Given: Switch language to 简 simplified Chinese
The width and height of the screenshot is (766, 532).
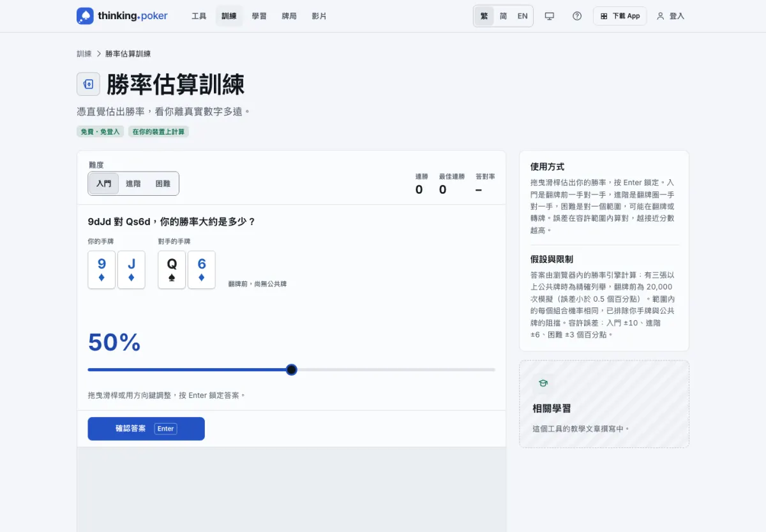Looking at the screenshot, I should pos(503,16).
